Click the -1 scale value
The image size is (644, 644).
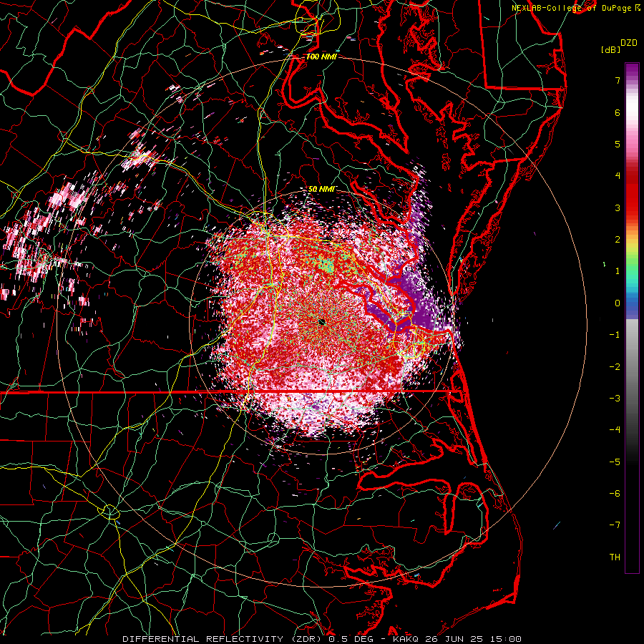[x=615, y=335]
